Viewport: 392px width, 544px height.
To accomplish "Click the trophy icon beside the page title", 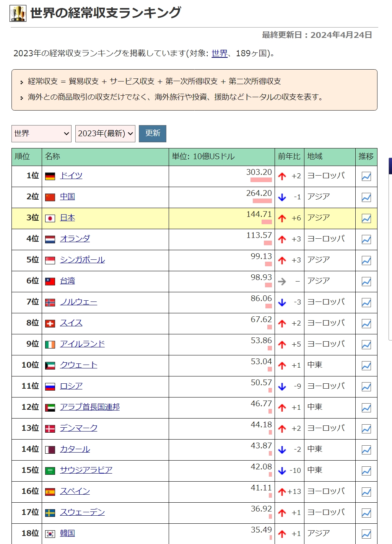I will (x=18, y=13).
